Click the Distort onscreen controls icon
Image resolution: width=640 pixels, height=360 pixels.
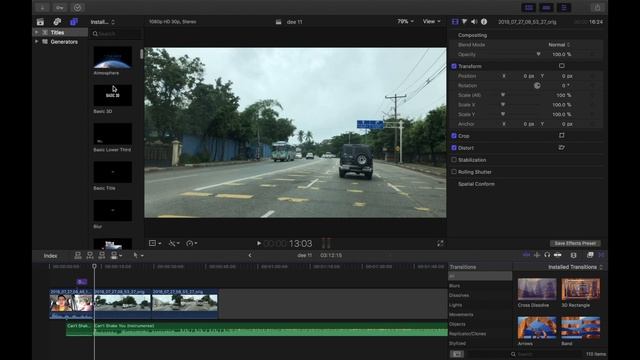click(562, 147)
